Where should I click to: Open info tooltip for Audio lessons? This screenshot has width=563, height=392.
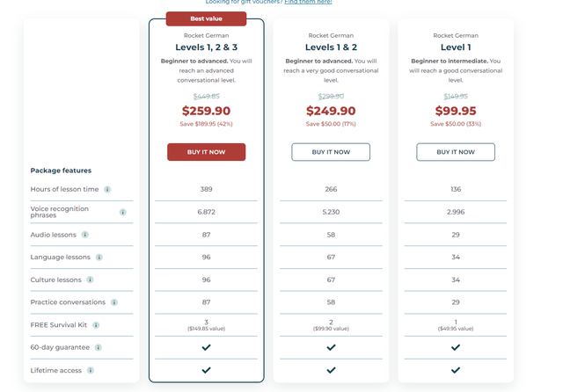point(84,235)
